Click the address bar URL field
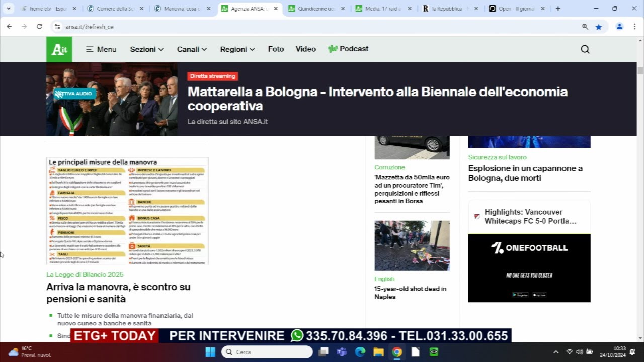 (x=322, y=27)
